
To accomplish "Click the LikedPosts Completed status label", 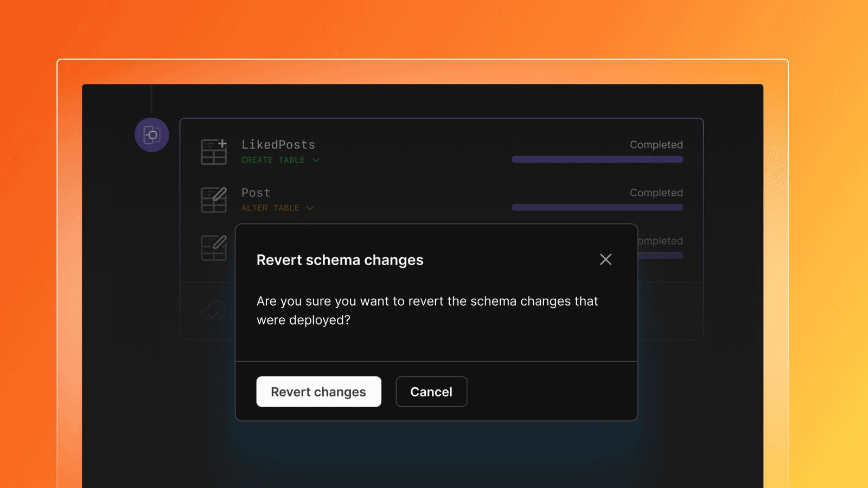I will tap(656, 145).
